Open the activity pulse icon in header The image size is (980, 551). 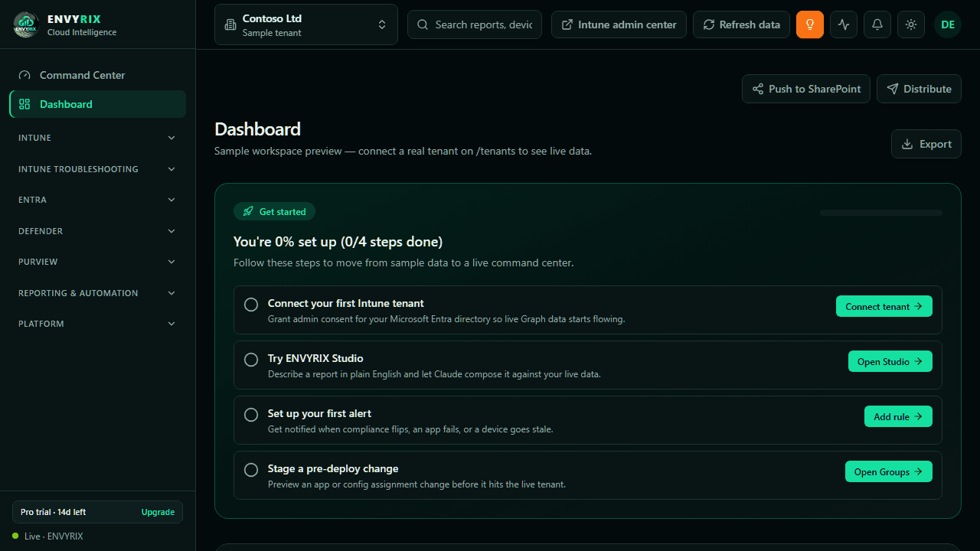tap(844, 24)
